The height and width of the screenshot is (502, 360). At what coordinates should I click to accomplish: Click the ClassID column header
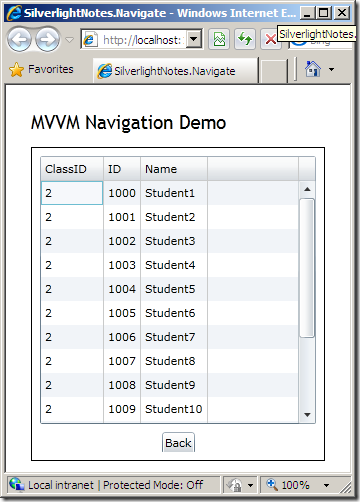coord(72,169)
